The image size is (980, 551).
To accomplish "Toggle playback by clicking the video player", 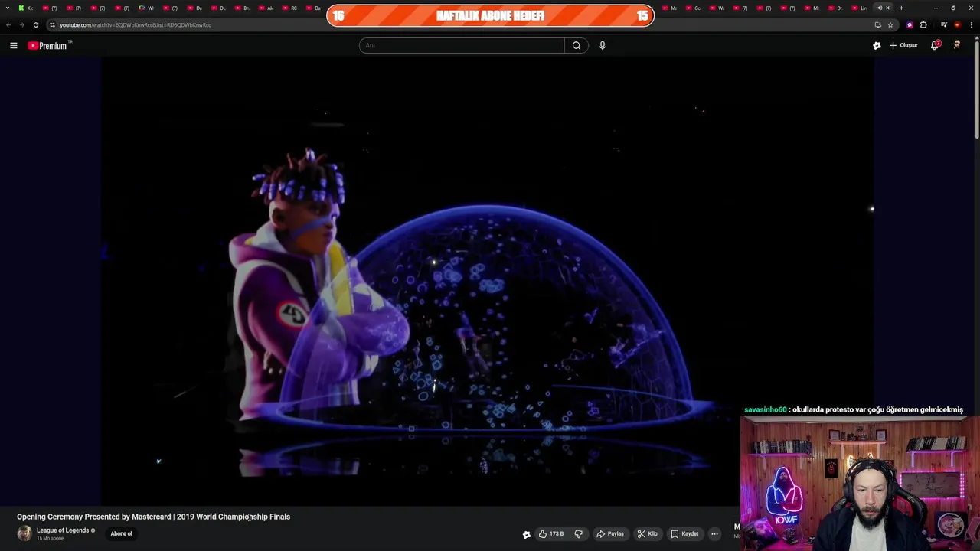I will tap(487, 282).
